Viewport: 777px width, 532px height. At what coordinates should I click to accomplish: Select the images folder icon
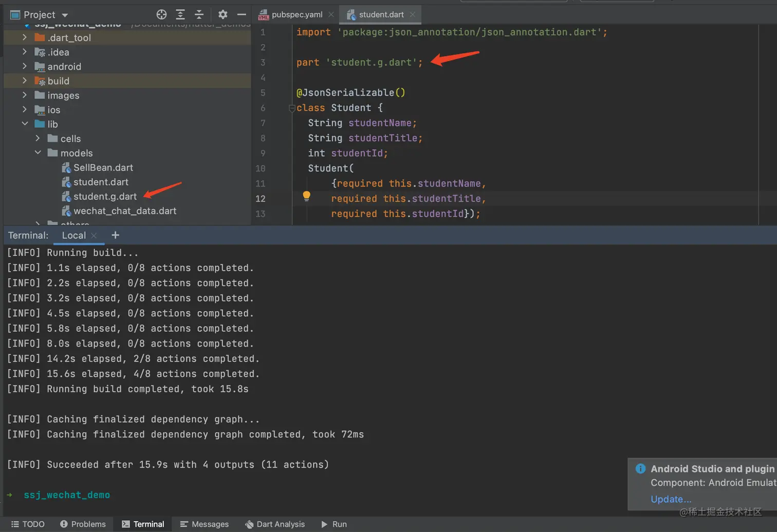pos(40,95)
